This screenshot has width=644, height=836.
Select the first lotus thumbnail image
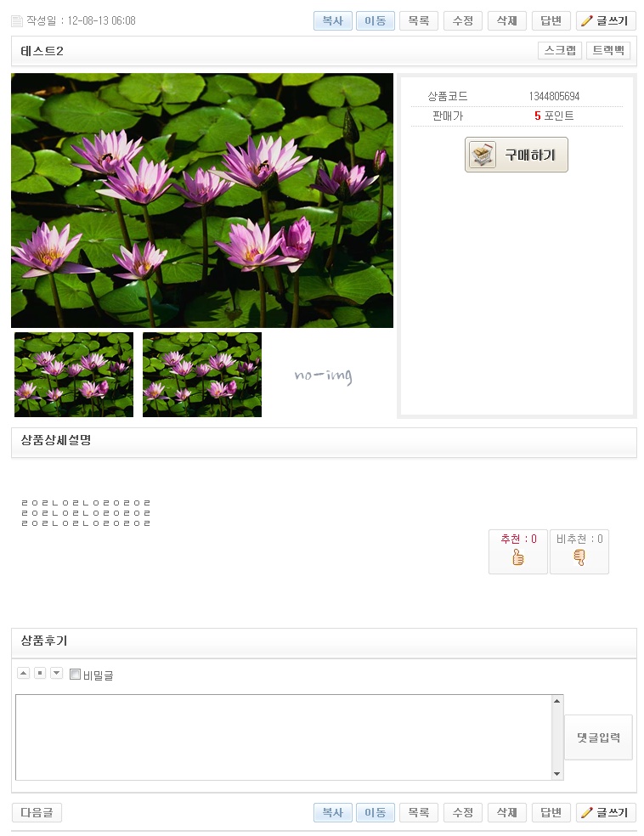(x=74, y=375)
